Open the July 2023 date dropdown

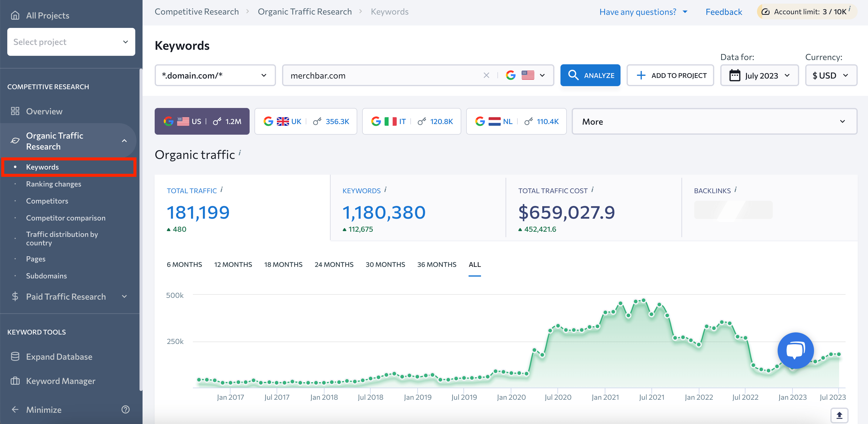[759, 75]
